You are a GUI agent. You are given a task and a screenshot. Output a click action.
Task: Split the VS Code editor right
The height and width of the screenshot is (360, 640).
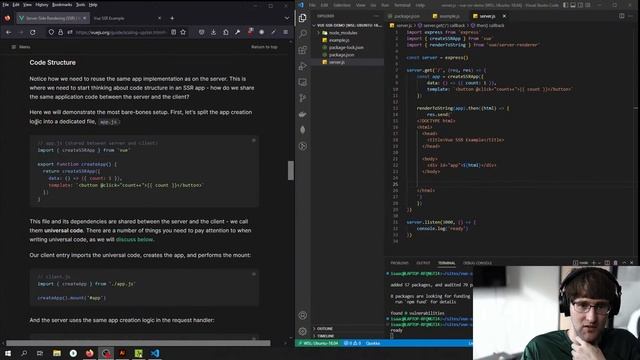(x=621, y=16)
